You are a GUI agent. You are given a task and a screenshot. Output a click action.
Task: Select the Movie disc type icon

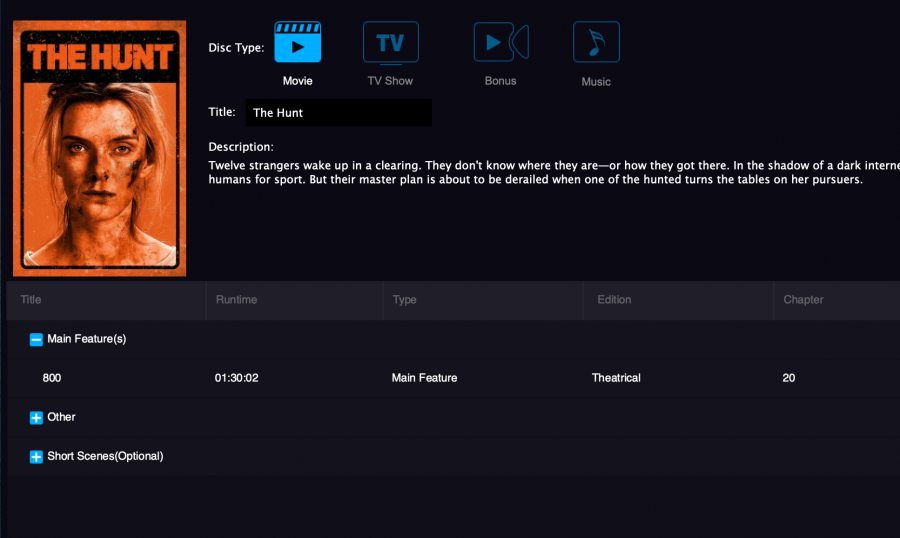pos(297,42)
